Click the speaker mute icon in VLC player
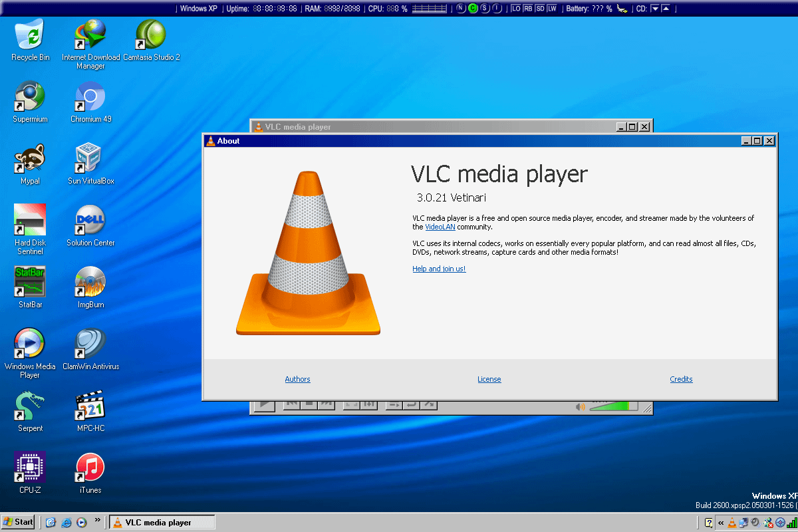 tap(580, 406)
